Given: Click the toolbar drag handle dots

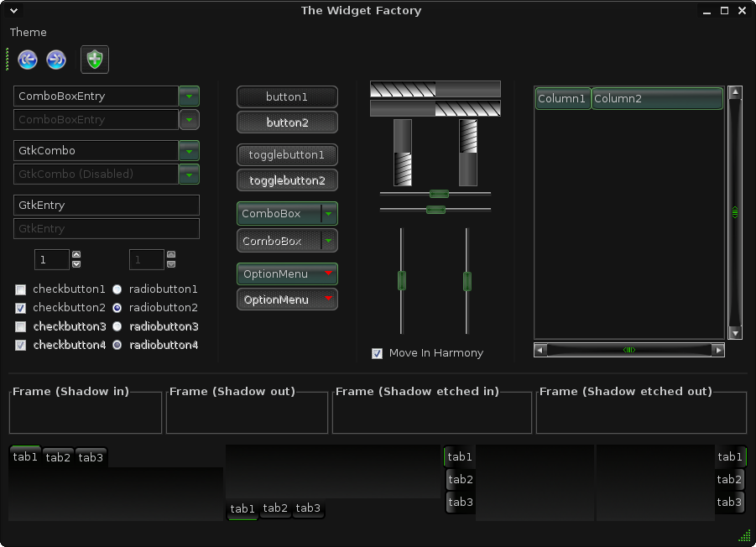Looking at the screenshot, I should [x=8, y=59].
